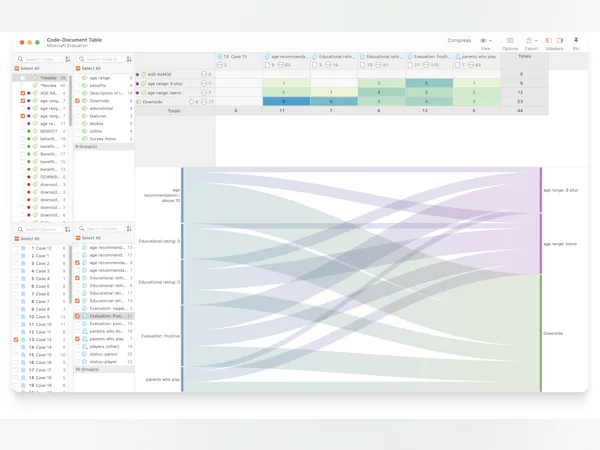Image resolution: width=600 pixels, height=450 pixels.
Task: Click the group icon next to Evaluation: negat...
Action: [85, 308]
